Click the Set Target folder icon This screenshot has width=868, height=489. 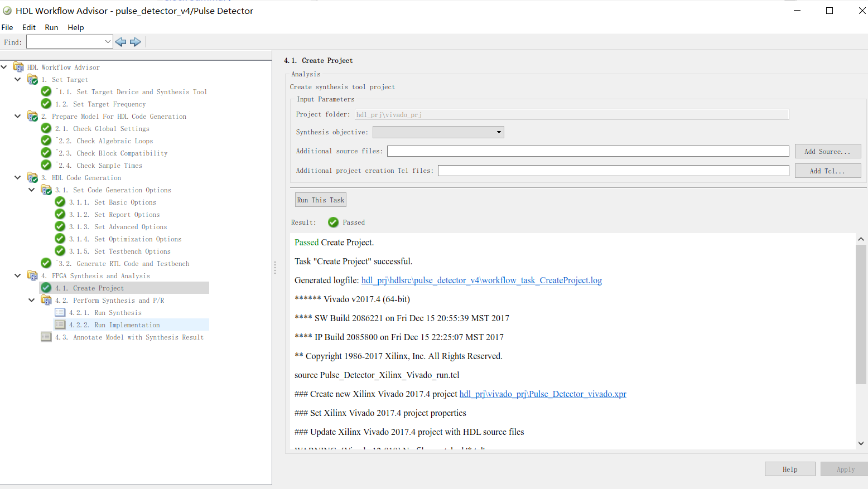(32, 79)
